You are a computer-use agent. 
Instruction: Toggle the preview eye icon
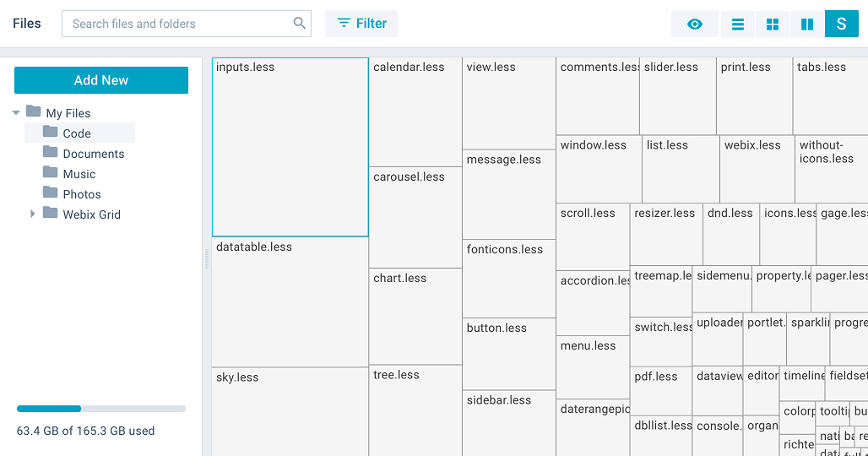695,24
